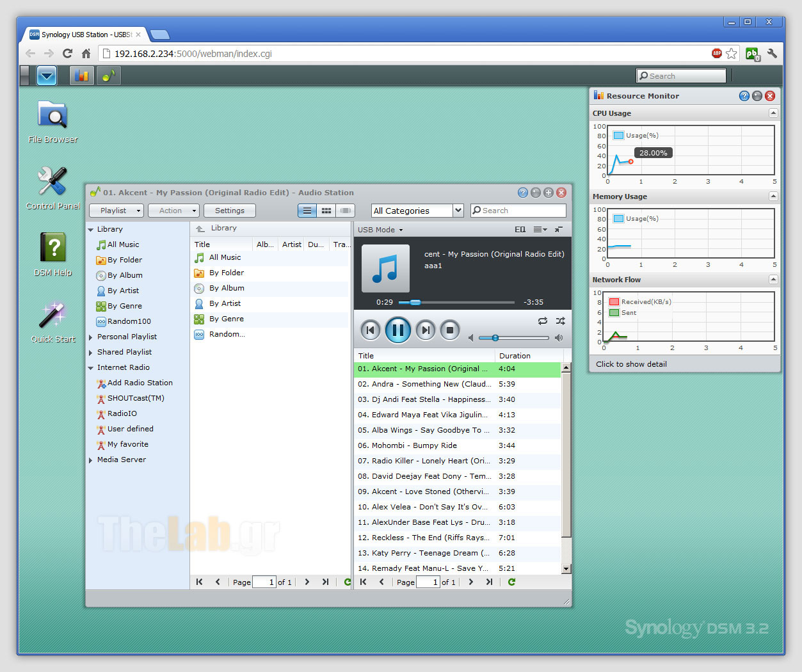Switch library to list view
The height and width of the screenshot is (672, 802).
click(x=307, y=211)
